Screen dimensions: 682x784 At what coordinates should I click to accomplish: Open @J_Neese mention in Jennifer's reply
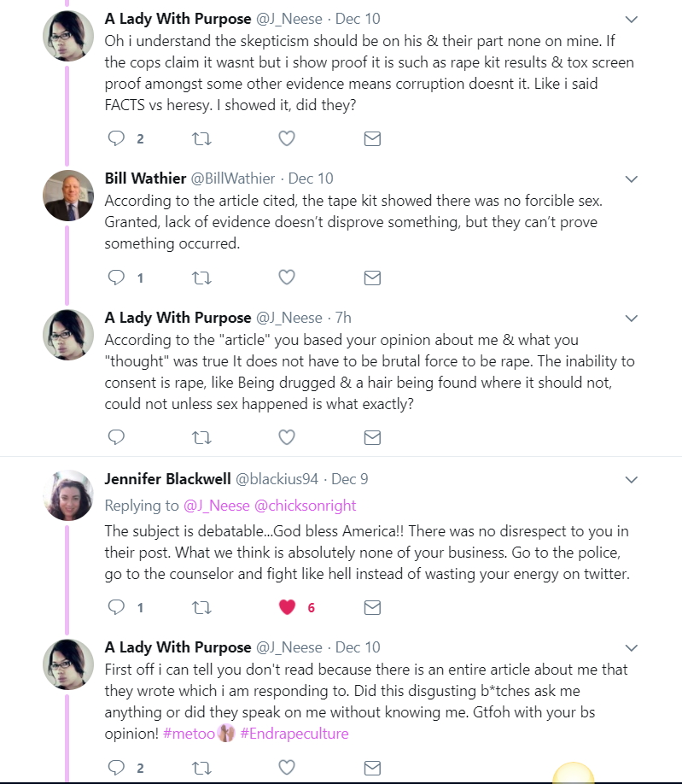217,506
